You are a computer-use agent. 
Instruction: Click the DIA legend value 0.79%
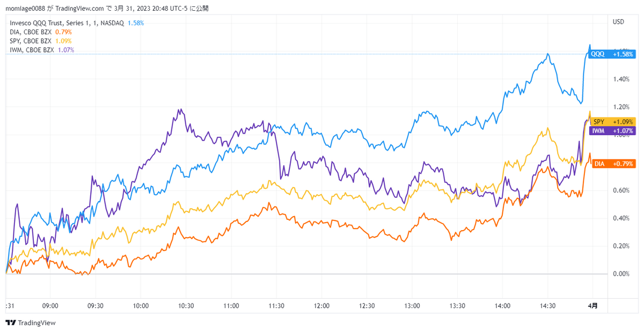click(x=63, y=32)
